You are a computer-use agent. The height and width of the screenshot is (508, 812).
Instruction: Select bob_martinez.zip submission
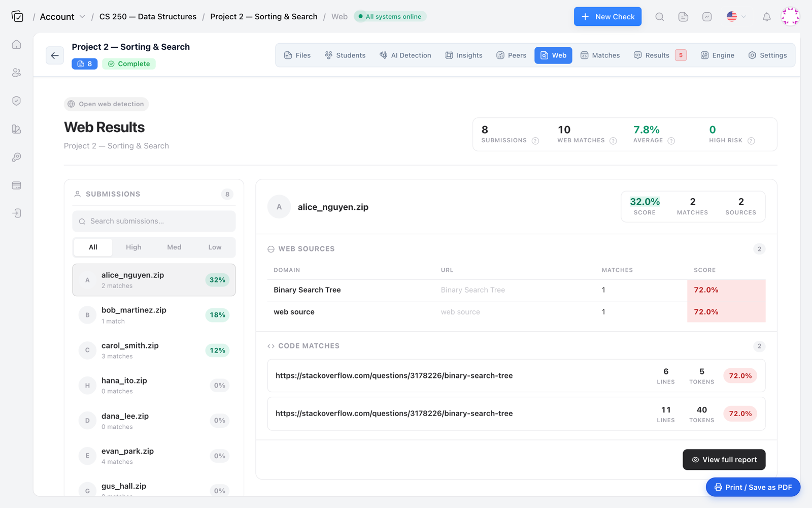click(154, 315)
